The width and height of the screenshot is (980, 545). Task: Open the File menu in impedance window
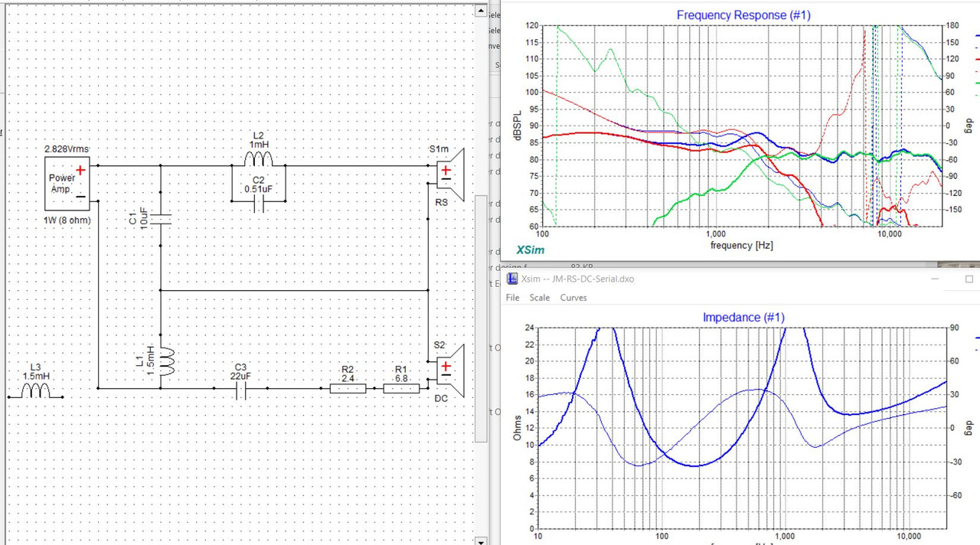pyautogui.click(x=512, y=298)
